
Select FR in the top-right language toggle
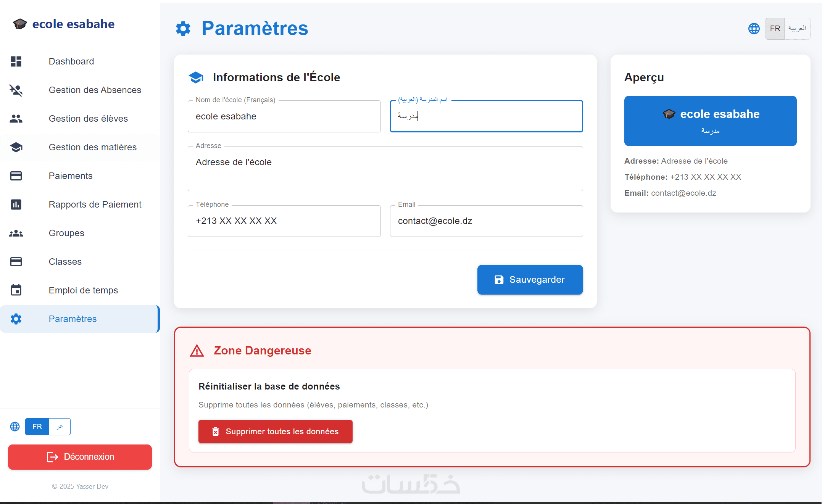tap(775, 29)
